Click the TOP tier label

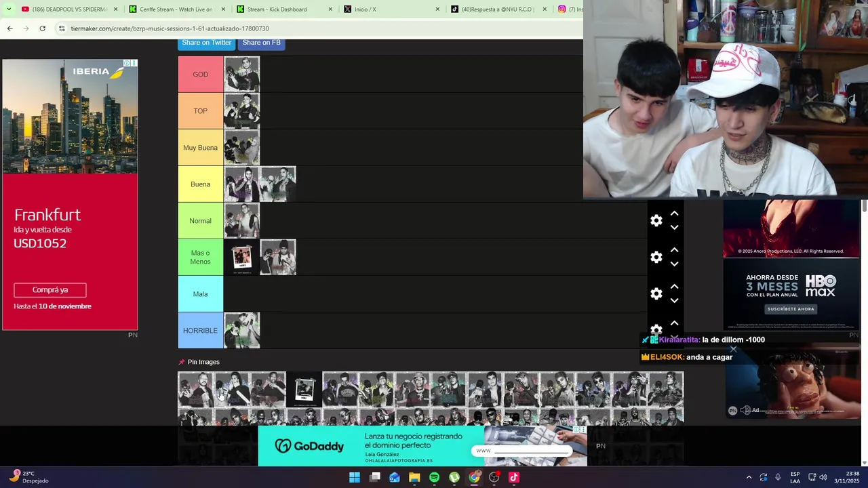coord(200,111)
